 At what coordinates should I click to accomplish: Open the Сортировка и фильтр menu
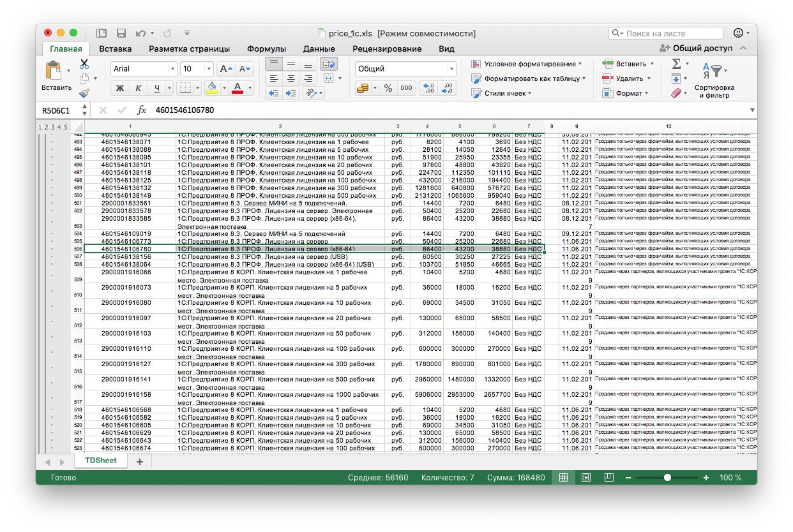coord(714,80)
